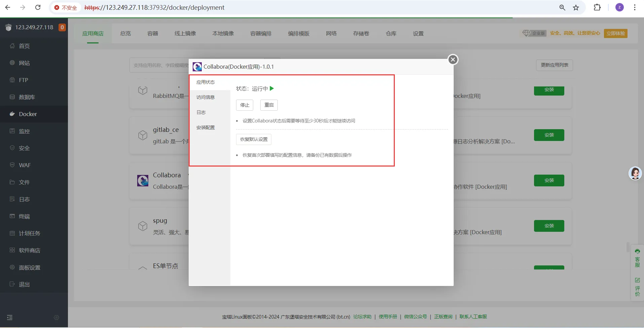Open the sidebar bottom gear settings icon

point(56,318)
